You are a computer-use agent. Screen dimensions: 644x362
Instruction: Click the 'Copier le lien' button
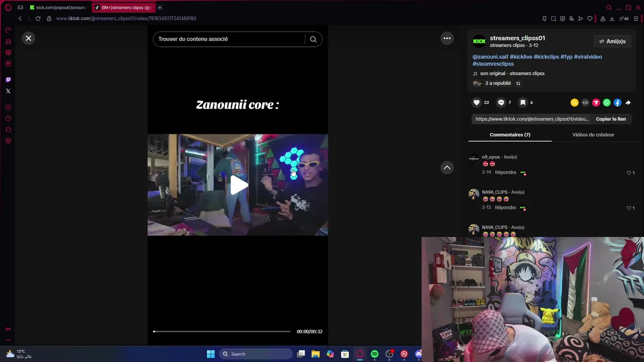click(611, 119)
